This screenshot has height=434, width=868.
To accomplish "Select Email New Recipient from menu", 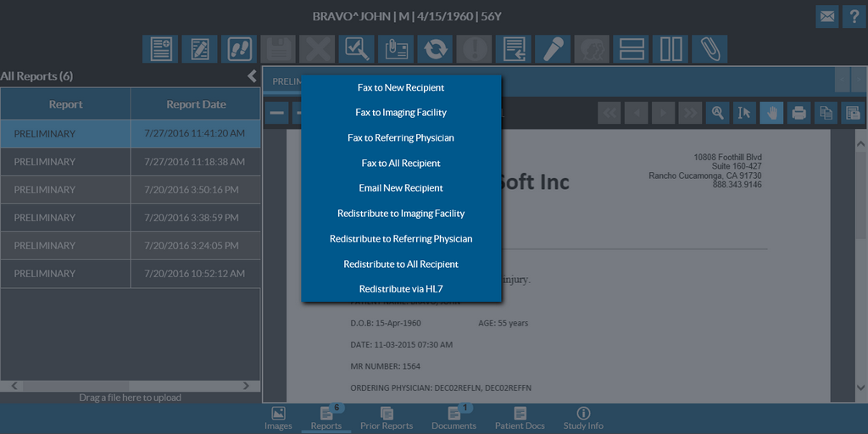I will 401,188.
